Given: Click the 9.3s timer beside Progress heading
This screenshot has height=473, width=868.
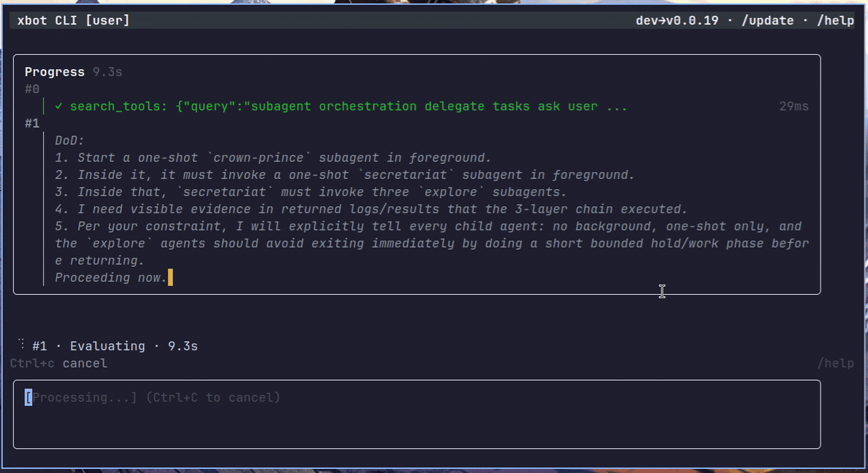Looking at the screenshot, I should click(106, 72).
